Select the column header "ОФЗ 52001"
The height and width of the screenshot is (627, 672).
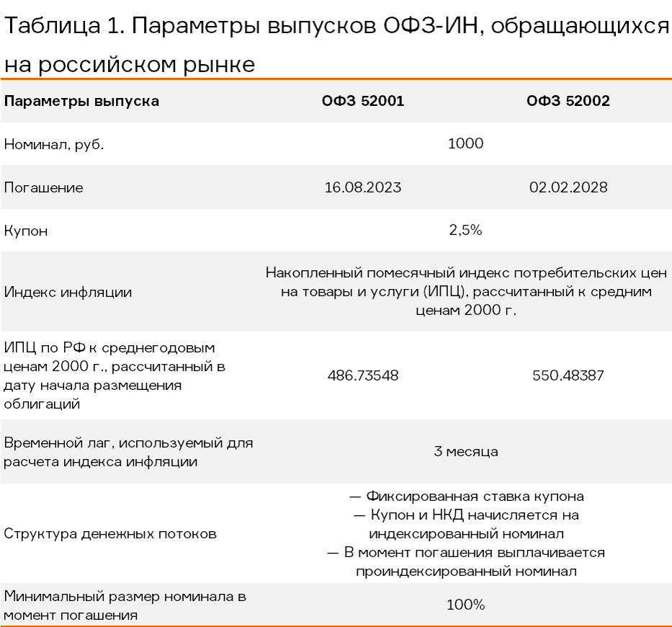coord(362,101)
